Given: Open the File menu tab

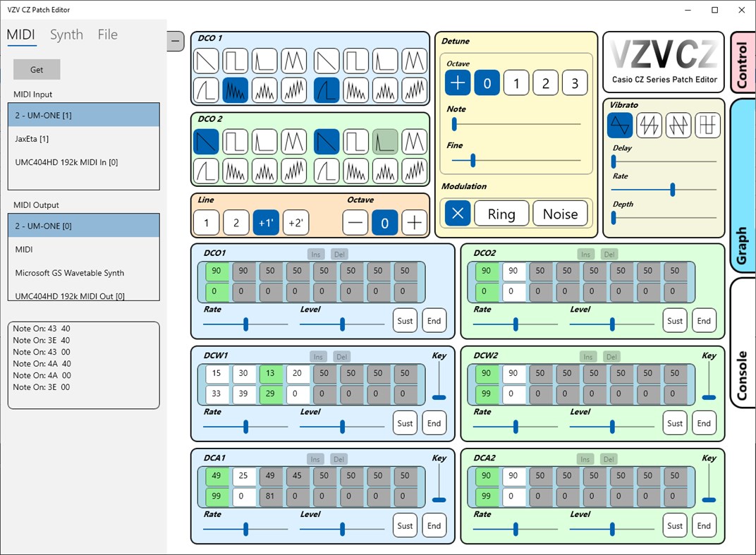Looking at the screenshot, I should pyautogui.click(x=107, y=34).
